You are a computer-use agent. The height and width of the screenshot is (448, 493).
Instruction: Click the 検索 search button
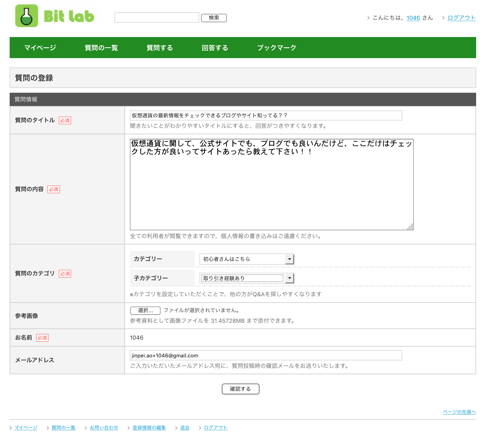pos(214,18)
